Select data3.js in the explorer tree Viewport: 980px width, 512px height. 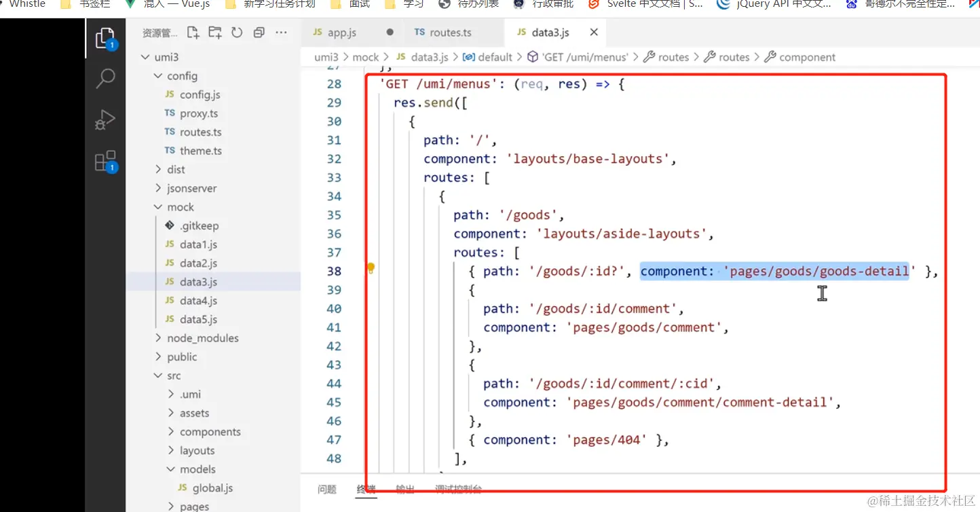[x=198, y=282]
